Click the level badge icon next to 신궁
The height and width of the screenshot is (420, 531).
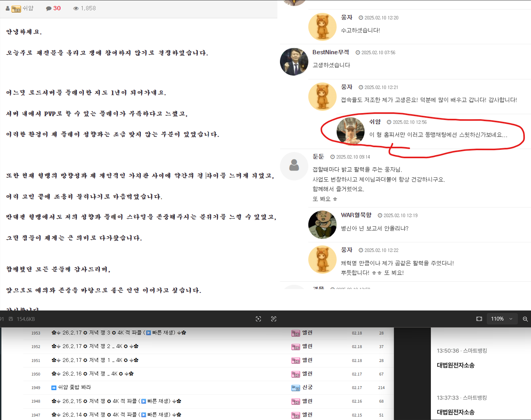[x=296, y=388]
